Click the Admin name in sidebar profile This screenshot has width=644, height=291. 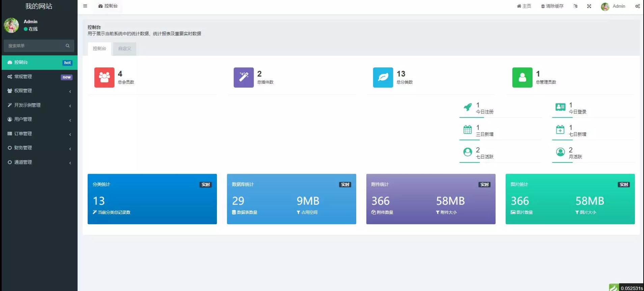[30, 21]
